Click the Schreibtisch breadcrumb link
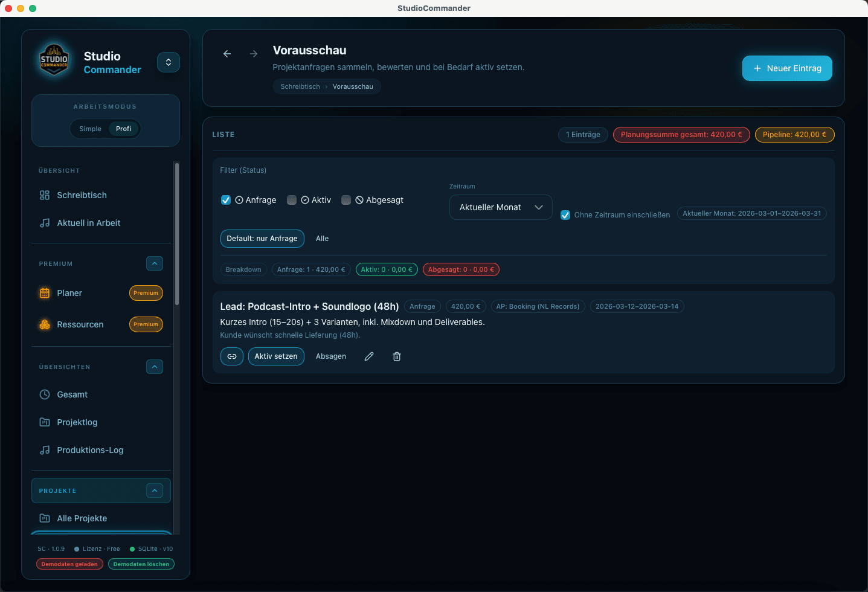This screenshot has height=592, width=868. (x=300, y=86)
